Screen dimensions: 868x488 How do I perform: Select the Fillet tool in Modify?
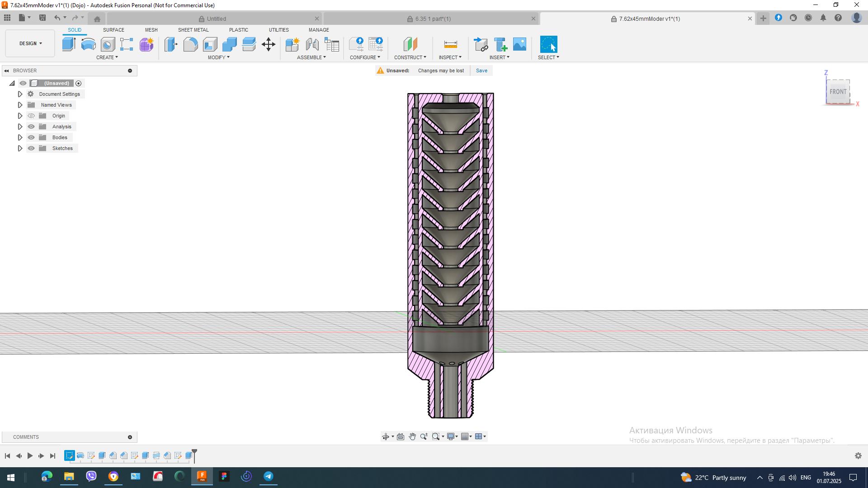tap(190, 44)
